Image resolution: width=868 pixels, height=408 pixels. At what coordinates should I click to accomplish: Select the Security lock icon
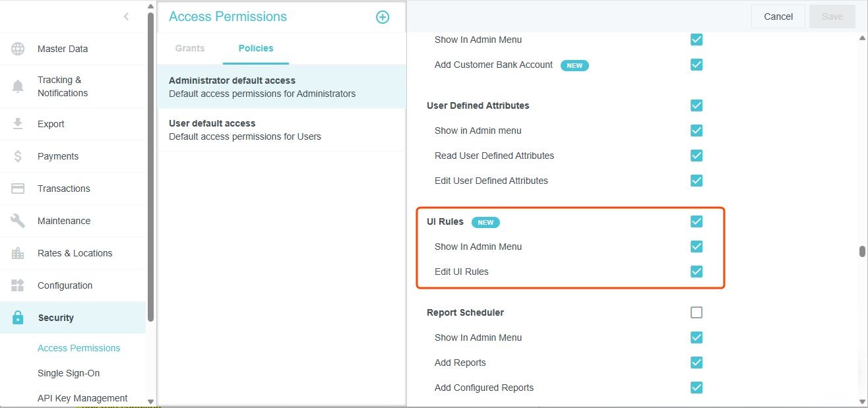pyautogui.click(x=17, y=317)
